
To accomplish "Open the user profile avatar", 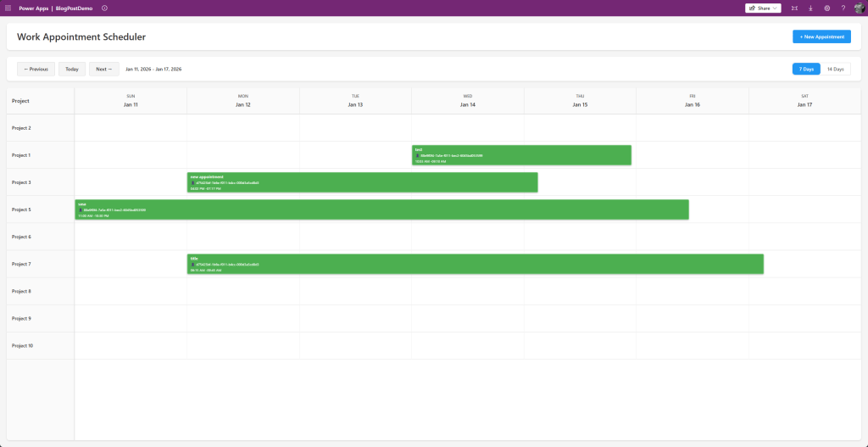I will click(858, 8).
